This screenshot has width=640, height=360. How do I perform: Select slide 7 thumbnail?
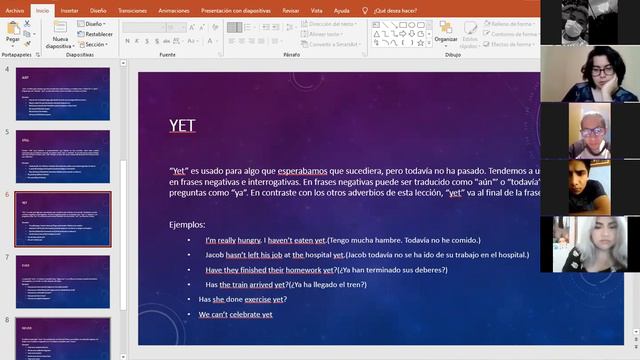[63, 282]
